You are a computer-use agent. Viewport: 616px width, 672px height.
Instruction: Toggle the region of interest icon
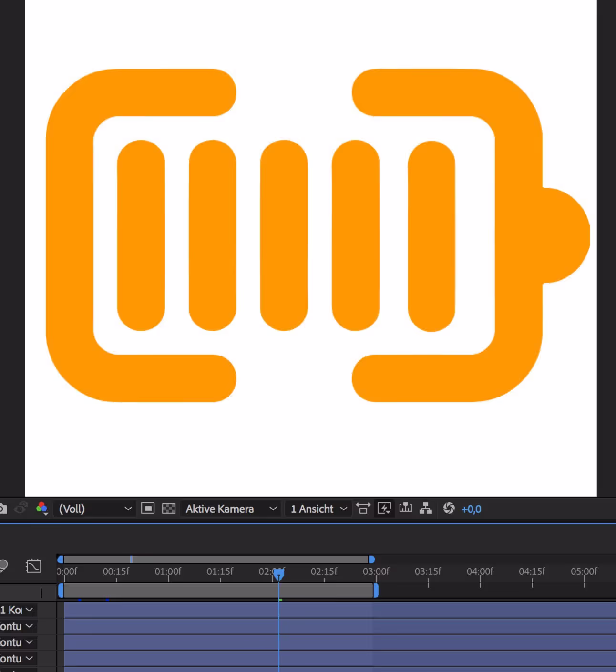coord(148,509)
